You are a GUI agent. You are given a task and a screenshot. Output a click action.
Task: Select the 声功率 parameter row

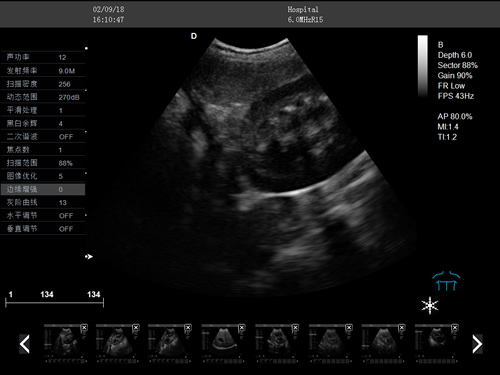43,57
